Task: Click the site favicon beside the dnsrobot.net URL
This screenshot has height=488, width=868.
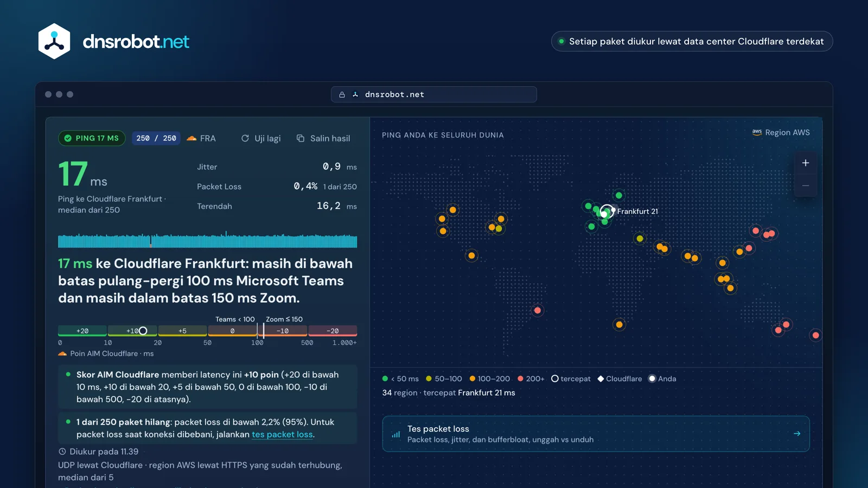Action: [355, 94]
